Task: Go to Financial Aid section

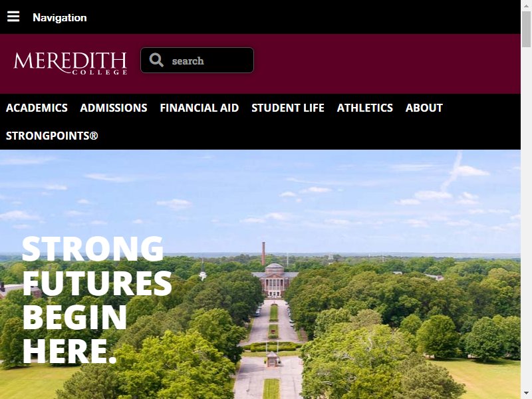Action: (199, 108)
